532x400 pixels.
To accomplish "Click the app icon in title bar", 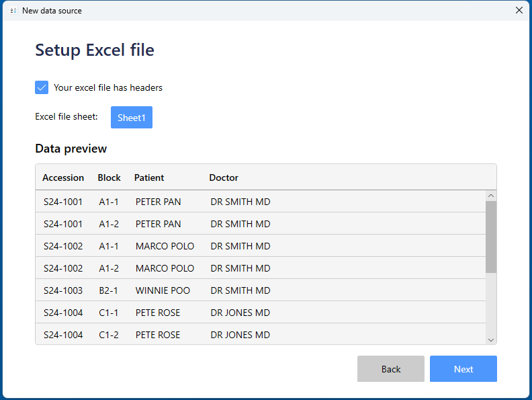I will tap(13, 11).
